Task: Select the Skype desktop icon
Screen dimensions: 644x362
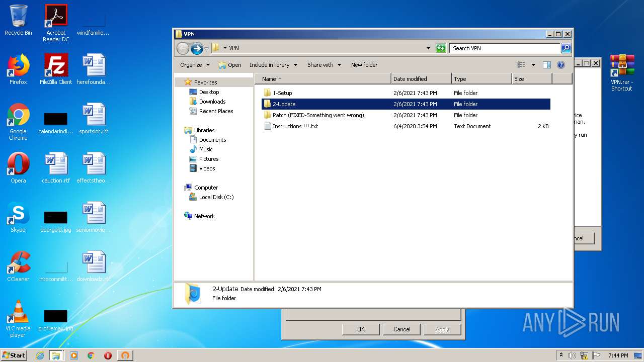Action: coord(18,217)
